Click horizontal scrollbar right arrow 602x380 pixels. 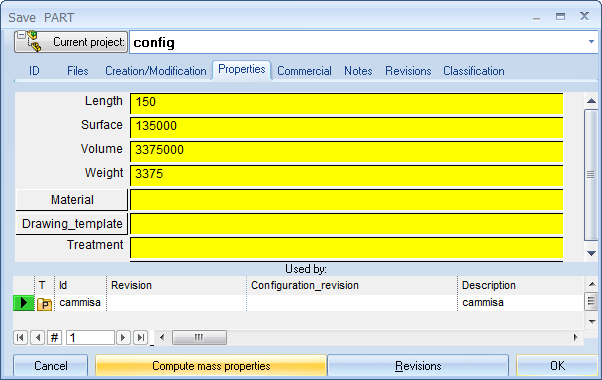(576, 338)
